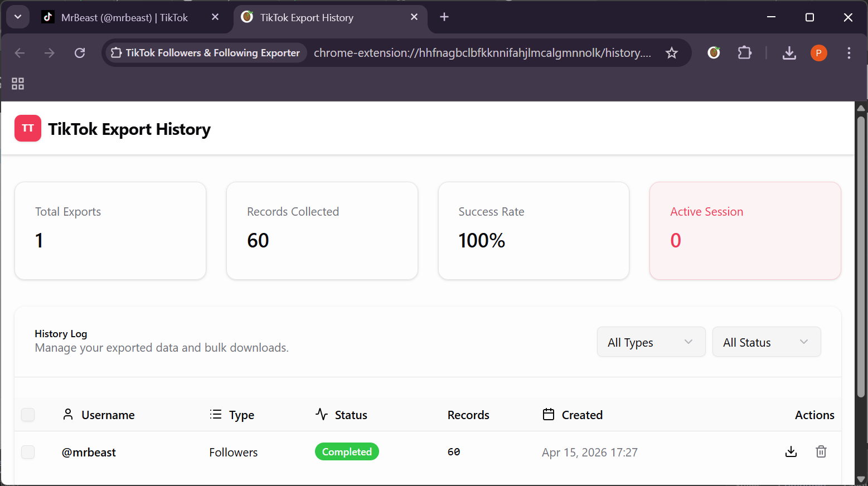Click the Total Exports card
868x486 pixels.
click(110, 231)
